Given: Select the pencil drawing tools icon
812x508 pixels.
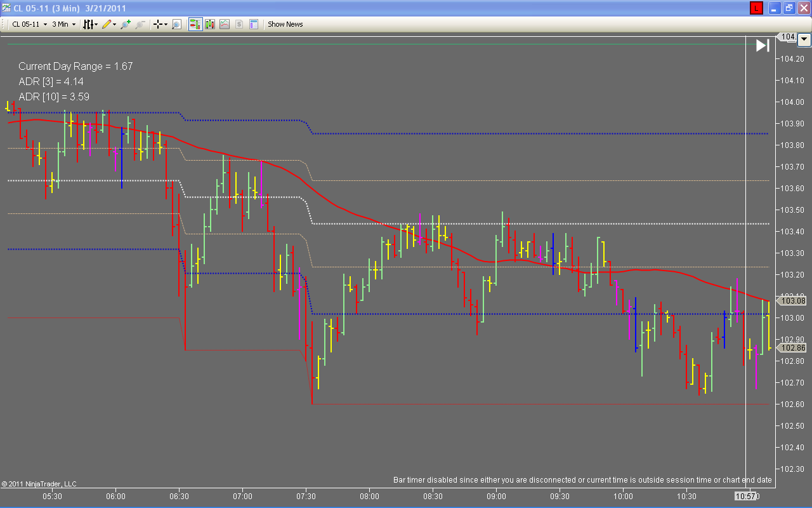Looking at the screenshot, I should [107, 24].
